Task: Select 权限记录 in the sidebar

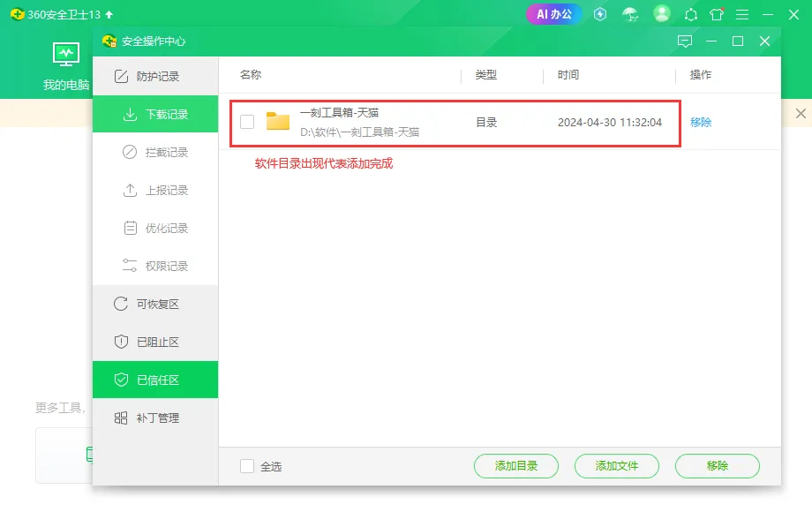Action: pos(155,266)
